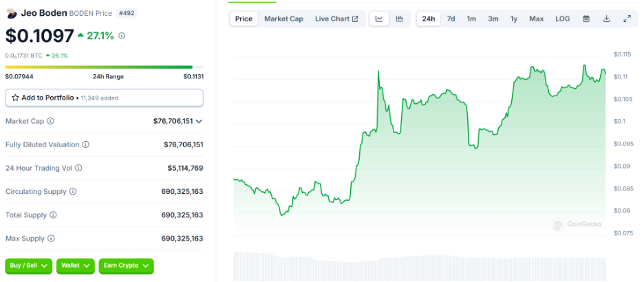The height and width of the screenshot is (282, 644).
Task: Click external link icon on Live Chart
Action: (x=355, y=19)
